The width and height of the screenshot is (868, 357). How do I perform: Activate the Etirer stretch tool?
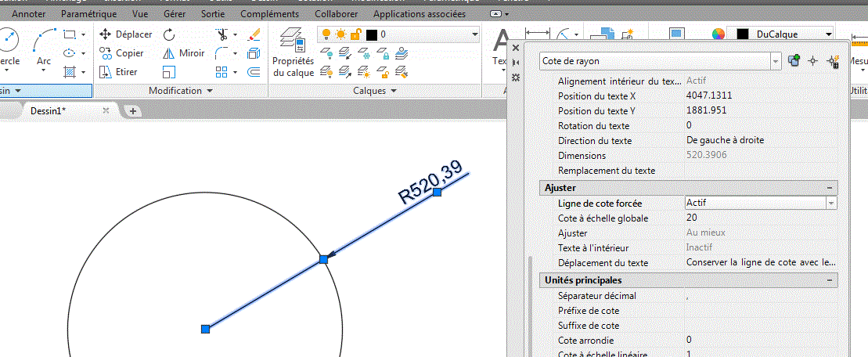pyautogui.click(x=118, y=72)
